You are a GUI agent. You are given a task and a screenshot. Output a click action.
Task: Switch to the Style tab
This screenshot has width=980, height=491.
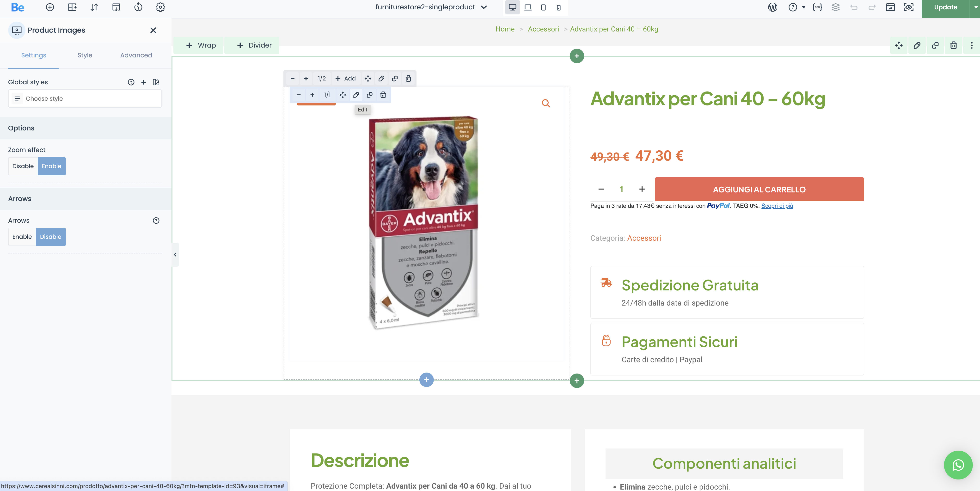[85, 55]
